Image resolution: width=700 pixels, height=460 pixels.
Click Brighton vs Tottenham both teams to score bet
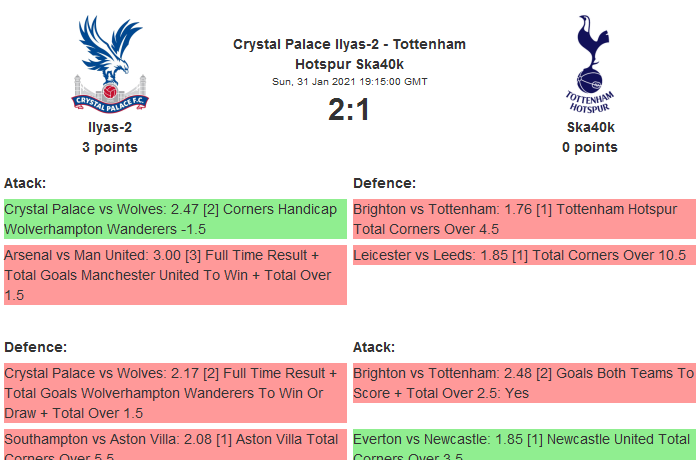524,383
